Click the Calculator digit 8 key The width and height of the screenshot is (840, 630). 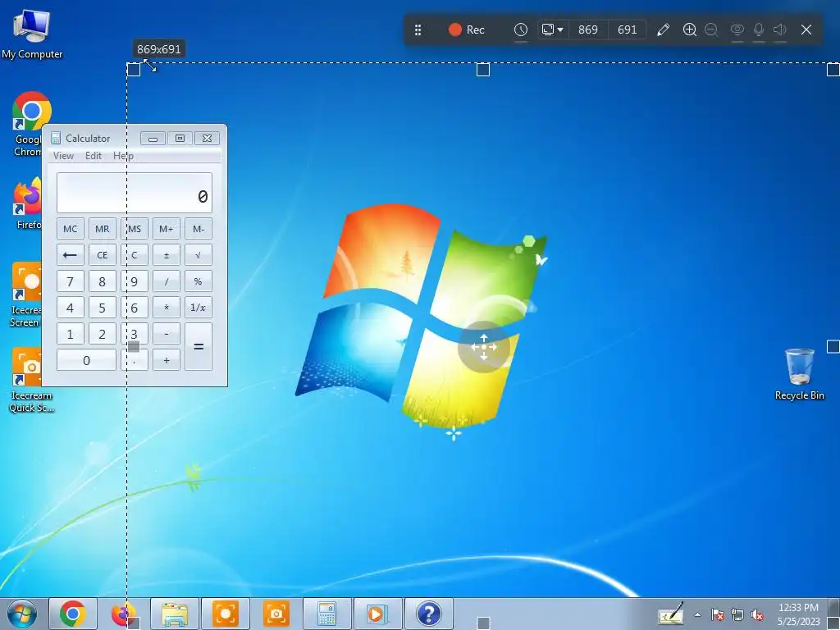coord(103,281)
